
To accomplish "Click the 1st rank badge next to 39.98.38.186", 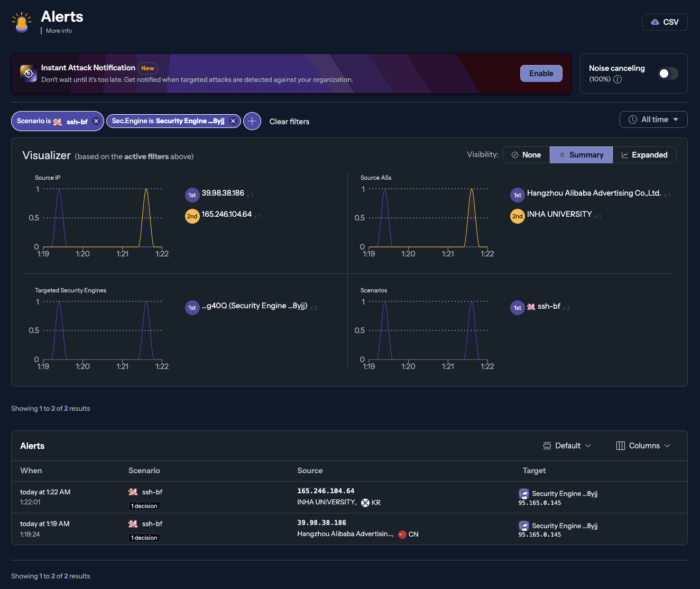I will (x=192, y=195).
